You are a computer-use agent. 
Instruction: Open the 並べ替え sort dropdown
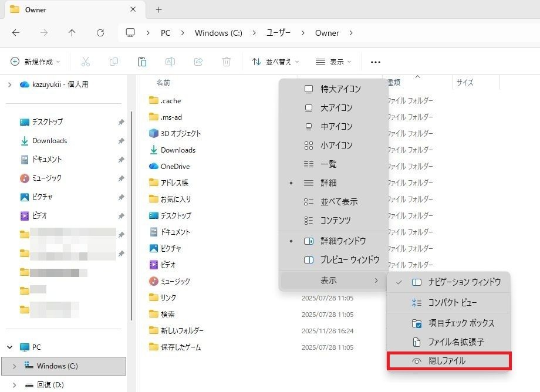[275, 62]
